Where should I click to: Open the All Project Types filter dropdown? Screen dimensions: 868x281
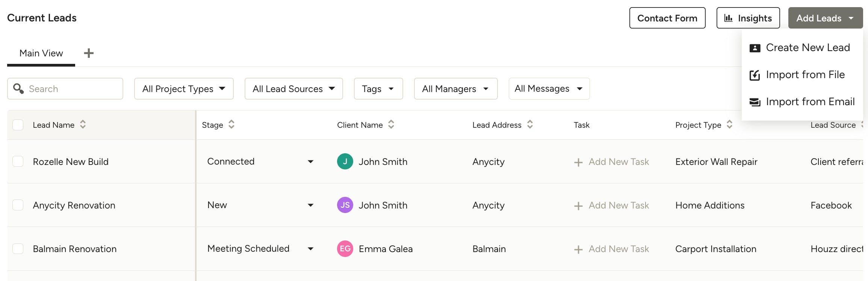pos(184,89)
